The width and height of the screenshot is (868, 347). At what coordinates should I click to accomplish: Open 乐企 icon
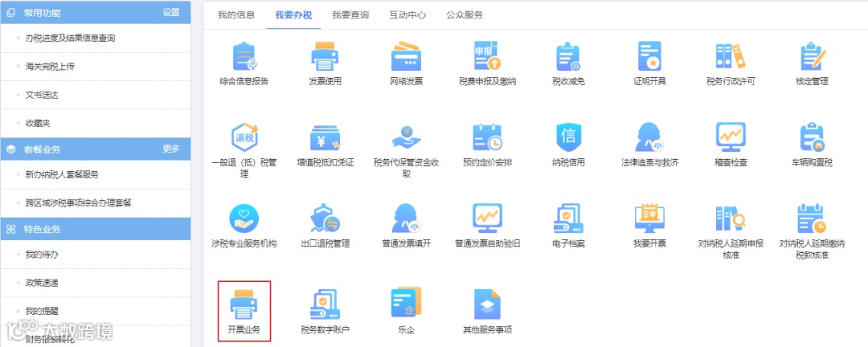[x=406, y=302]
